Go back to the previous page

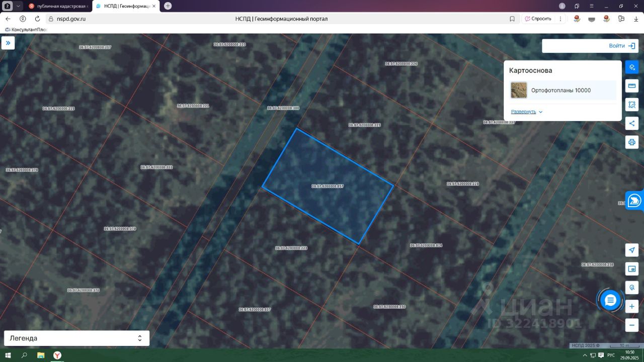[x=8, y=19]
